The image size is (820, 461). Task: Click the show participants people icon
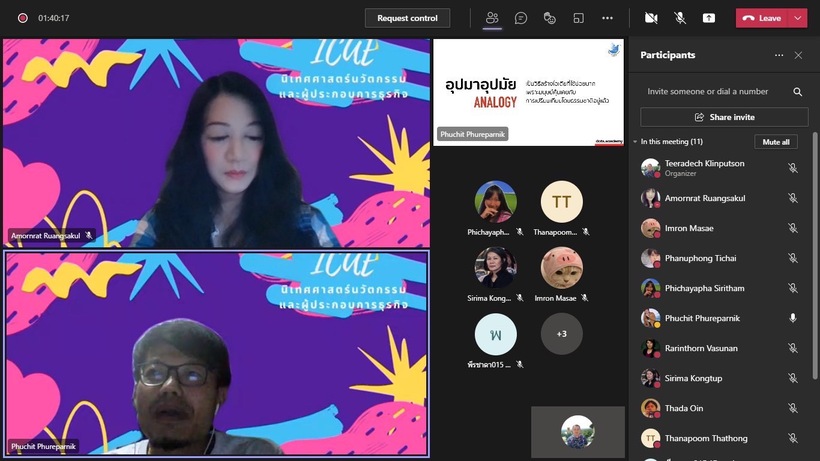point(492,18)
